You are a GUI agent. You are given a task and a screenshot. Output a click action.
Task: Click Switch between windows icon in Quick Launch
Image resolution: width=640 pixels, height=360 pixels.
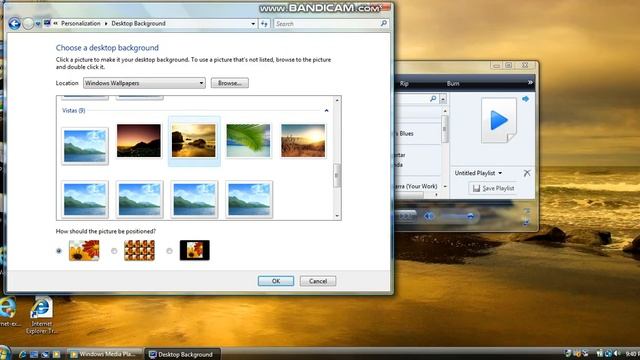[45, 354]
